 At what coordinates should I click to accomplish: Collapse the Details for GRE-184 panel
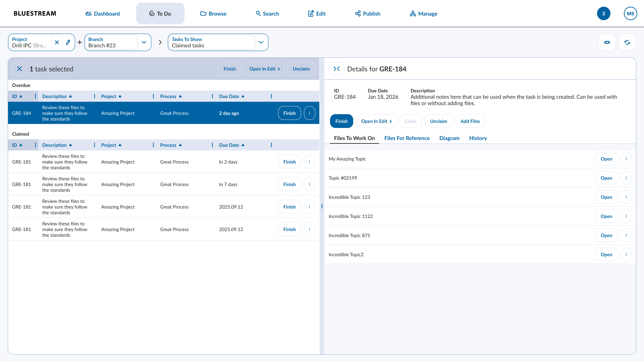tap(336, 69)
